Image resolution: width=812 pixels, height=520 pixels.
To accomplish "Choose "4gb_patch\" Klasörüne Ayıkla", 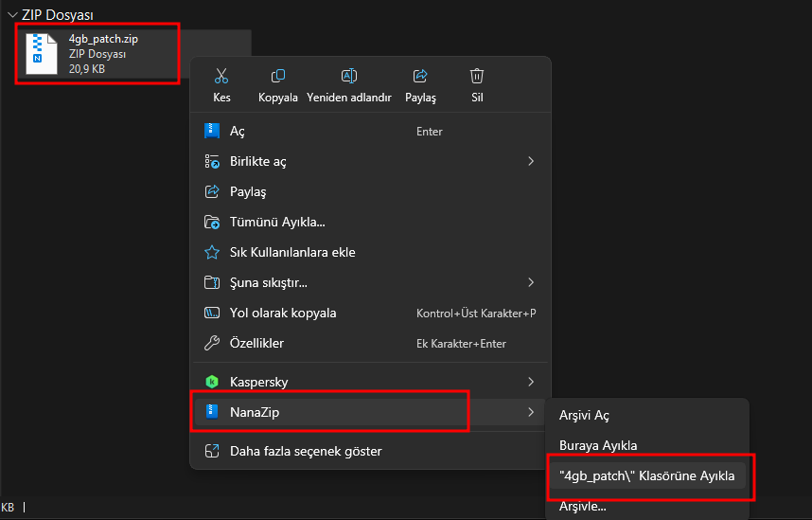I will pyautogui.click(x=647, y=475).
